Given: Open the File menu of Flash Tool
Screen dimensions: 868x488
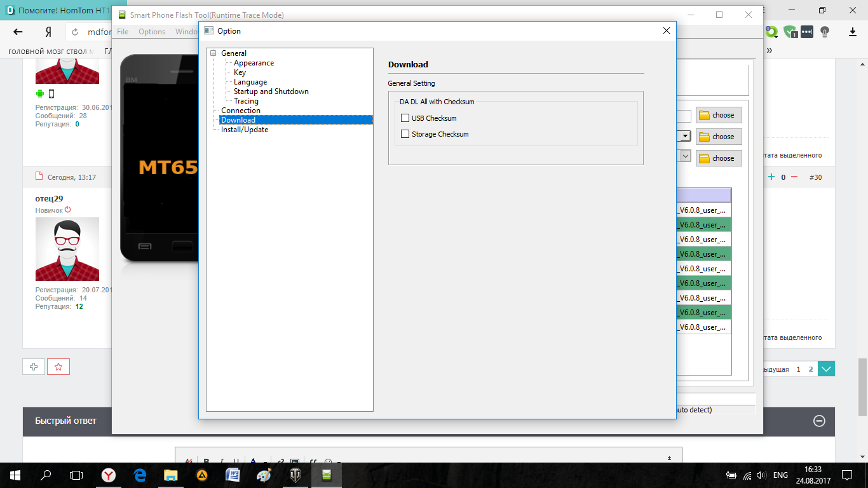Looking at the screenshot, I should [123, 32].
